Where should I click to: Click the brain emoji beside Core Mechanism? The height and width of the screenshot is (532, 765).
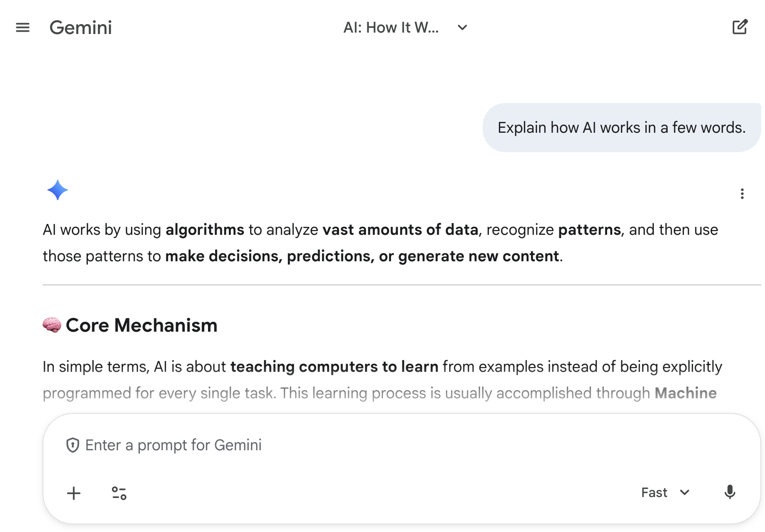click(52, 325)
